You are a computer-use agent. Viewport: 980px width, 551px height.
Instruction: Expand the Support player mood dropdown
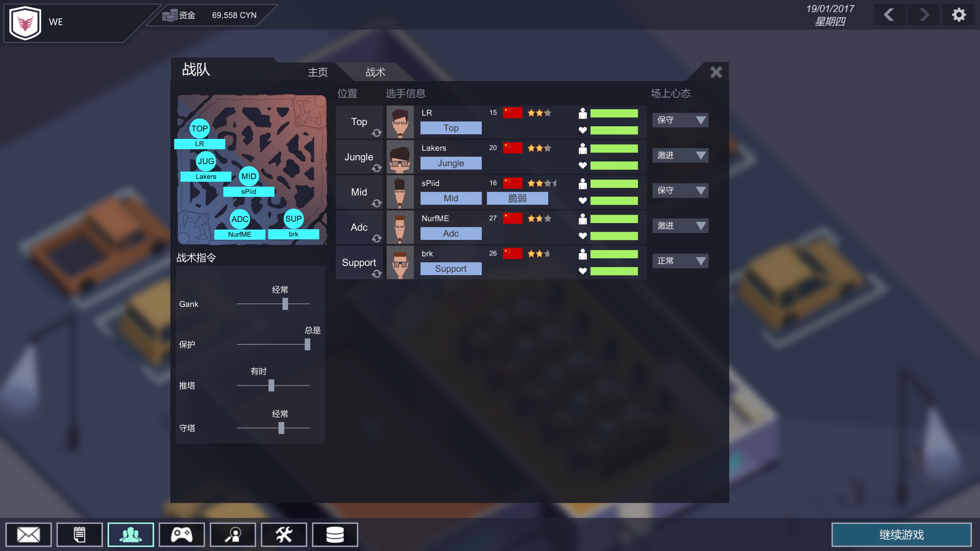pyautogui.click(x=680, y=260)
